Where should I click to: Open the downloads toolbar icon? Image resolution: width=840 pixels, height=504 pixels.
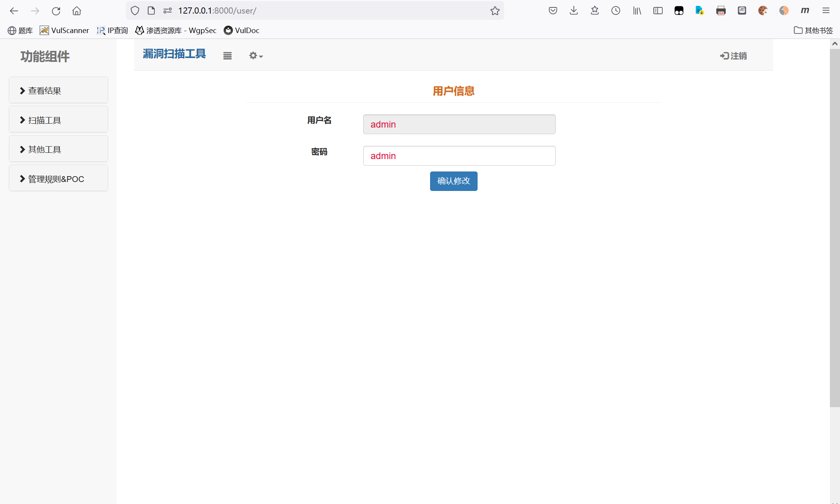point(574,11)
